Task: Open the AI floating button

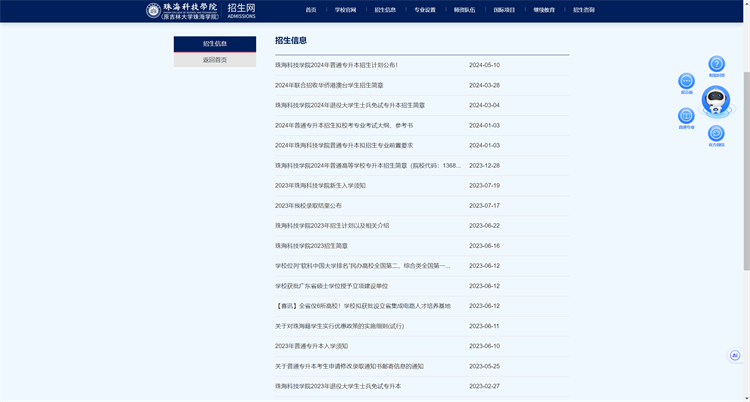Action: 735,355
